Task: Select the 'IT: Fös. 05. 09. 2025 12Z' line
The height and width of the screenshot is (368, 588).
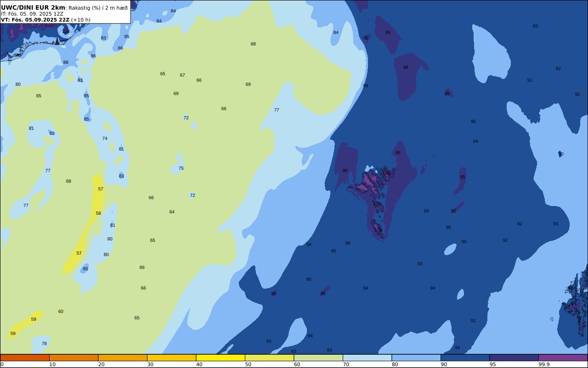Action: tap(32, 14)
